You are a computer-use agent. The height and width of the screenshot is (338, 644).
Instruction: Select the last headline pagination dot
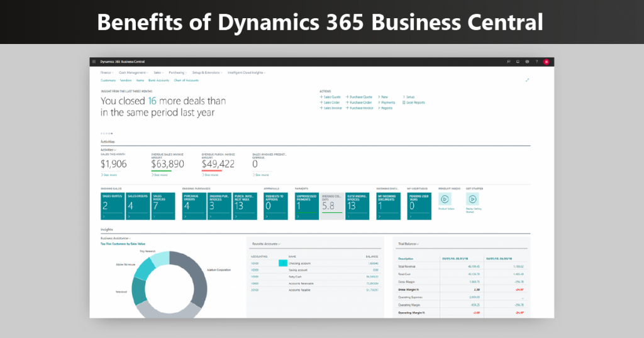(x=111, y=133)
